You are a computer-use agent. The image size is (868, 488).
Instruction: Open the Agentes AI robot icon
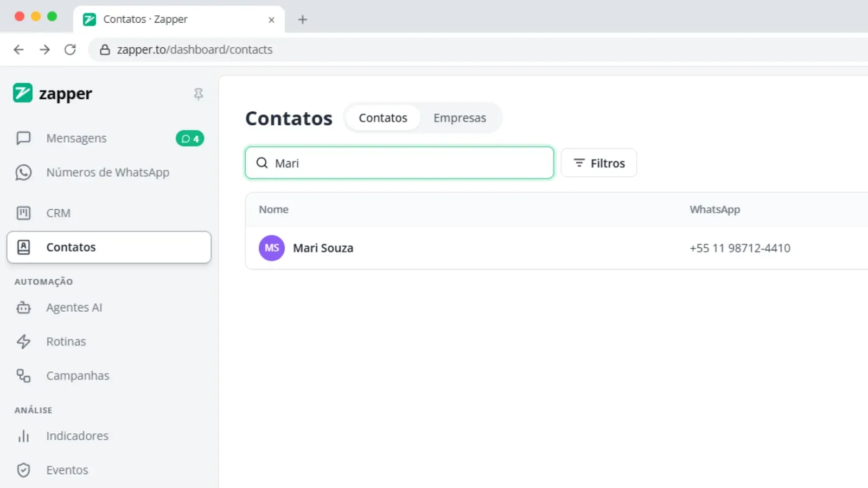pos(23,307)
